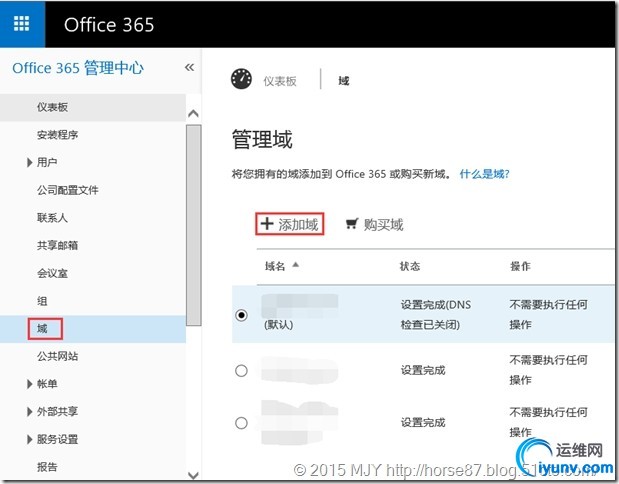Open 公司配置文件 in the sidebar

click(x=68, y=190)
